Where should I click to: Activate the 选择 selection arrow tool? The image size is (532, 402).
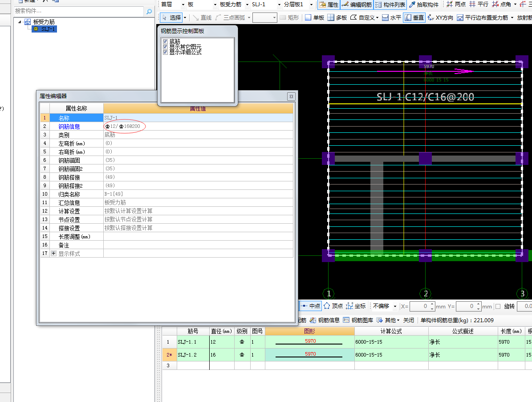click(x=171, y=17)
